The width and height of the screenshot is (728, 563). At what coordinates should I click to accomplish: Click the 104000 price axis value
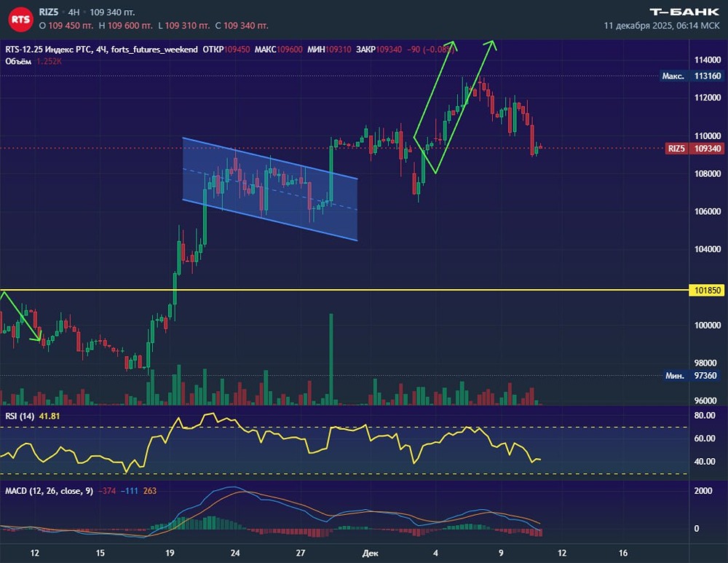[707, 249]
